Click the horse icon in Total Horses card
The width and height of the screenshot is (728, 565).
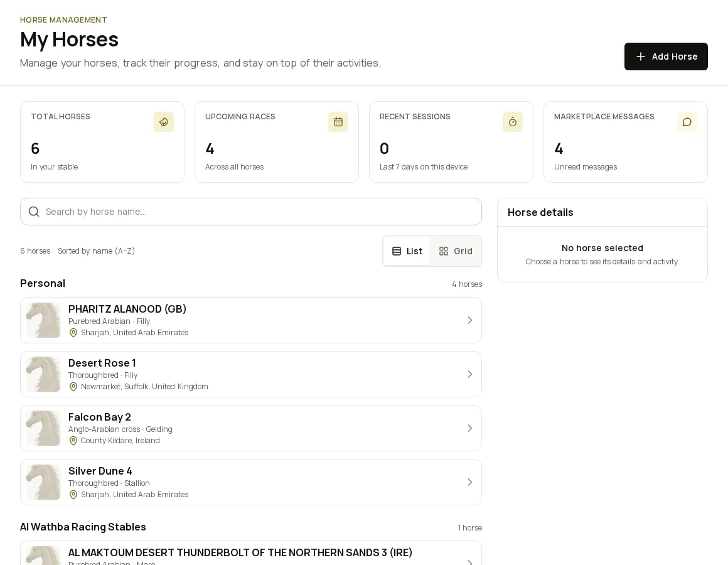click(x=164, y=122)
